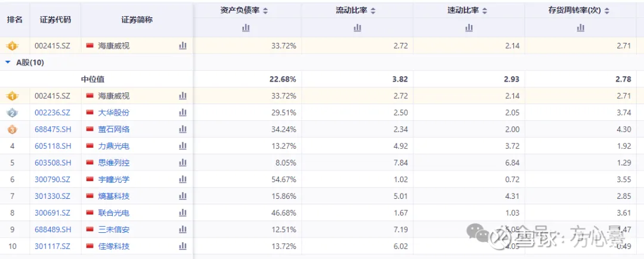Image resolution: width=644 pixels, height=259 pixels.
Task: Open chart icon for 力鼎光电
Action: [183, 146]
